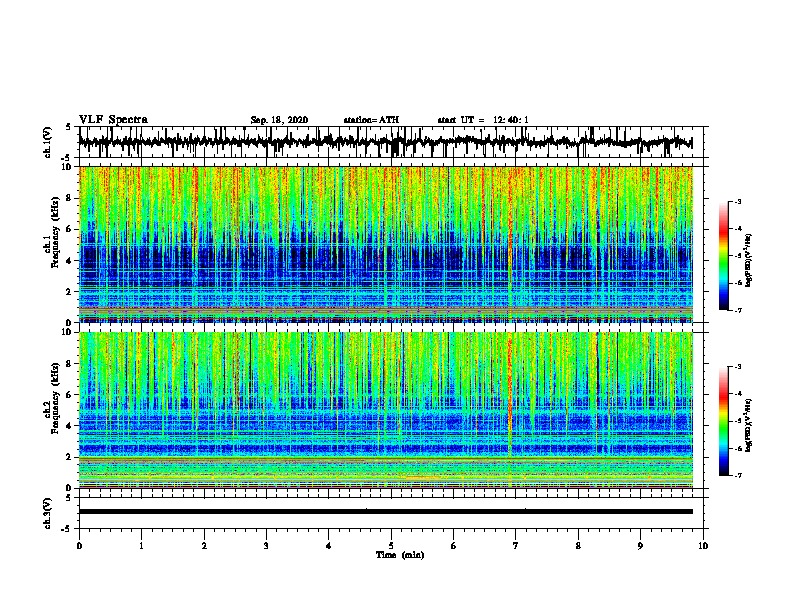The image size is (792, 612).
Task: Click the upper colorbar beside the ch.1 spectrogram
Action: coord(724,256)
